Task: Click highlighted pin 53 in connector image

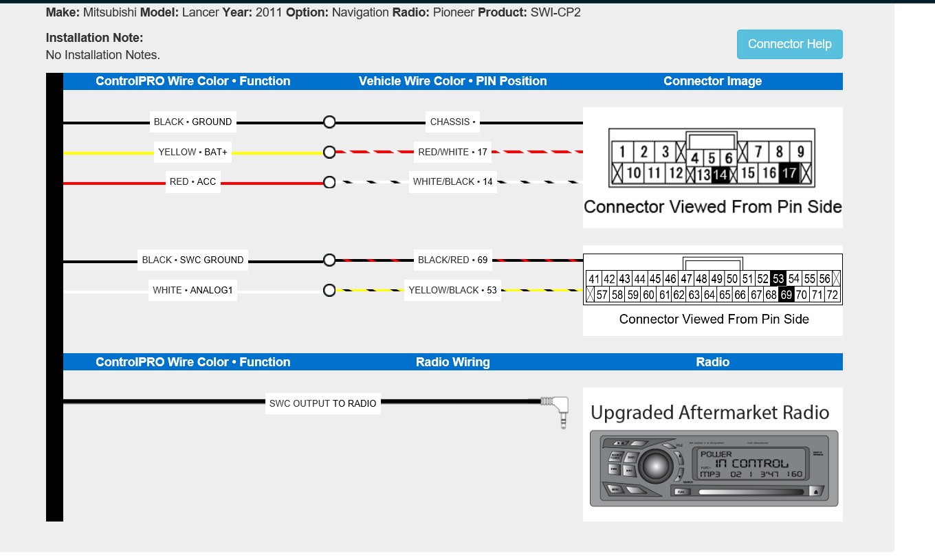Action: pos(778,279)
